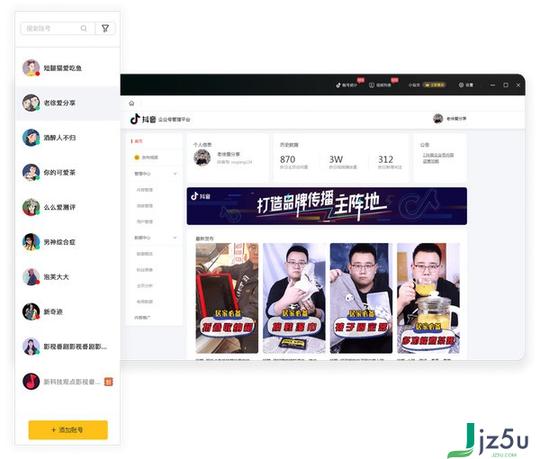
Task: Select account 泡芙大大 in the list
Action: [x=68, y=277]
